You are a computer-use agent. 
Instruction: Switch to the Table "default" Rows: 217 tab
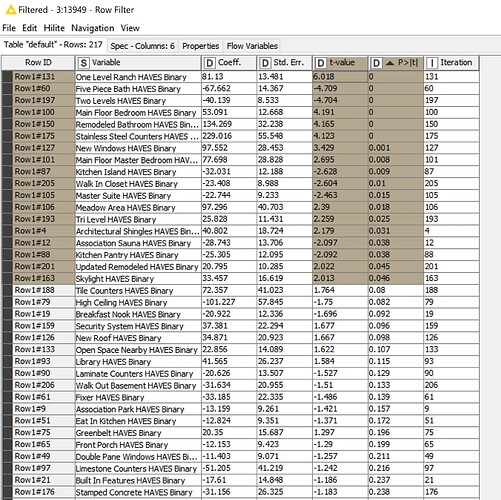(x=53, y=45)
